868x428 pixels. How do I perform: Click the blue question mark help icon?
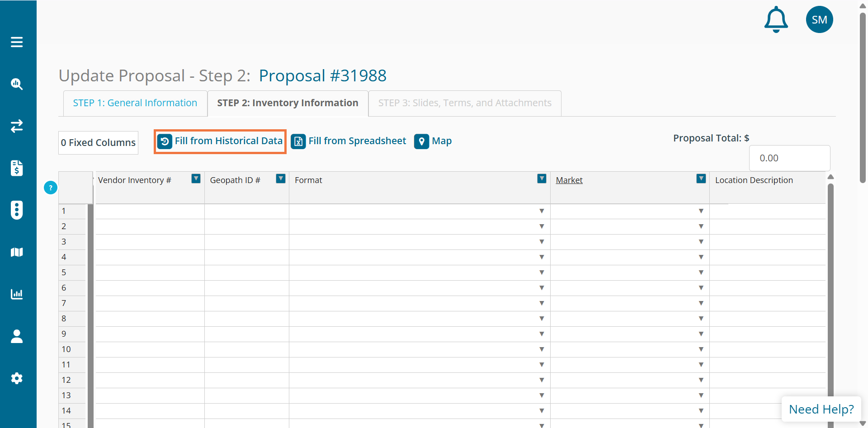point(51,188)
